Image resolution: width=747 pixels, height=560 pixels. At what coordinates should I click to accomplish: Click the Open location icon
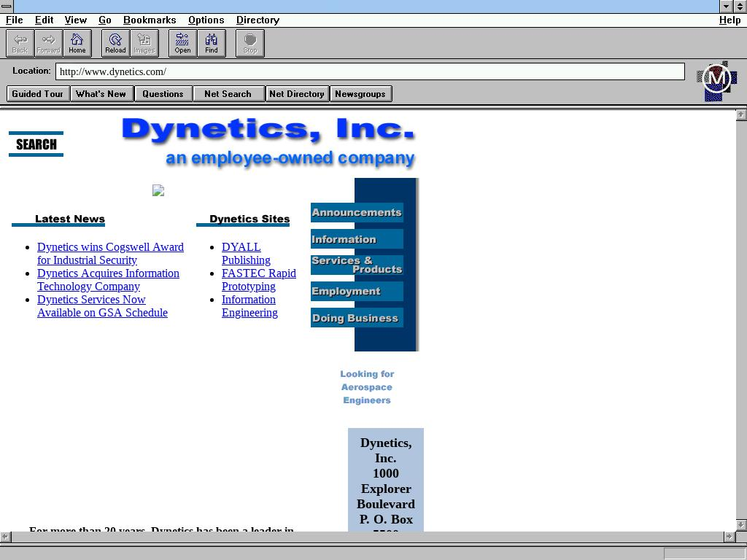[x=182, y=43]
